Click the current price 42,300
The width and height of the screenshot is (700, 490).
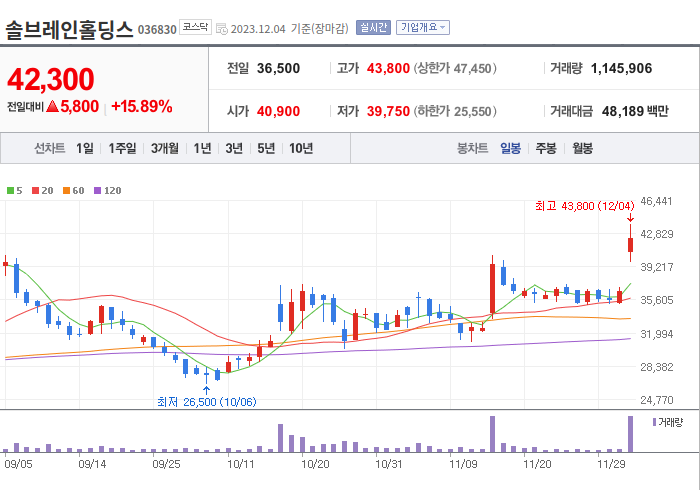(50, 79)
